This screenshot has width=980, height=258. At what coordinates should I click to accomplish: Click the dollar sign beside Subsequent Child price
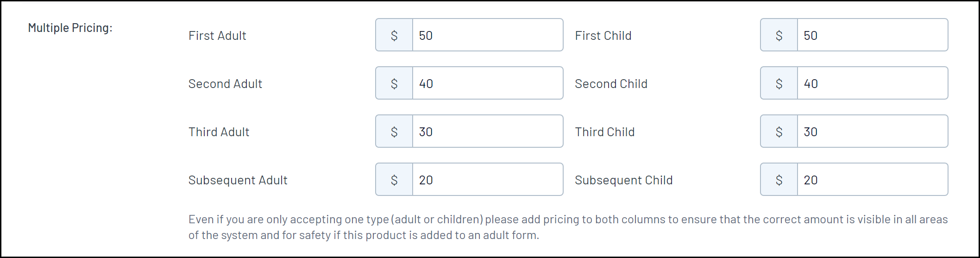pyautogui.click(x=779, y=180)
